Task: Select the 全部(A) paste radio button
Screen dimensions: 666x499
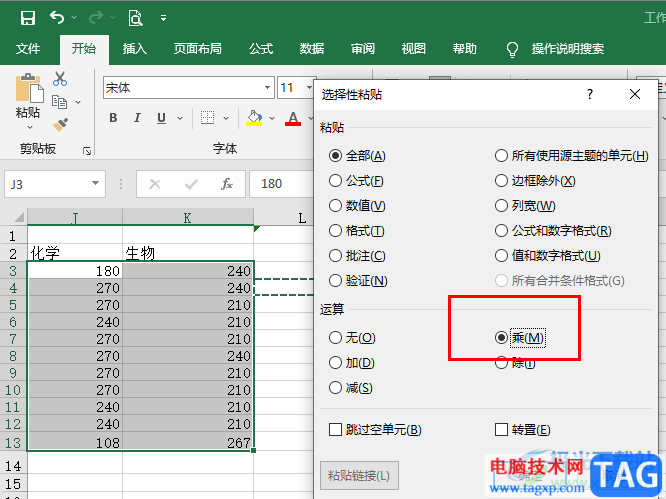Action: tap(335, 156)
